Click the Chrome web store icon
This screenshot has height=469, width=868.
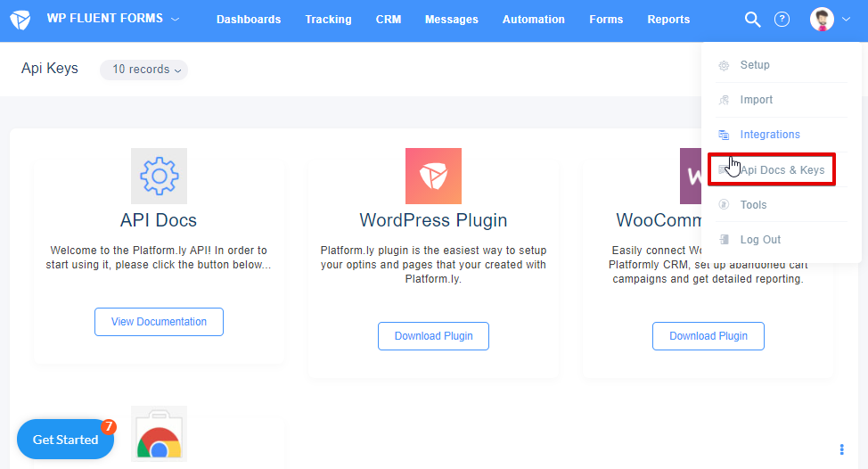tap(159, 433)
